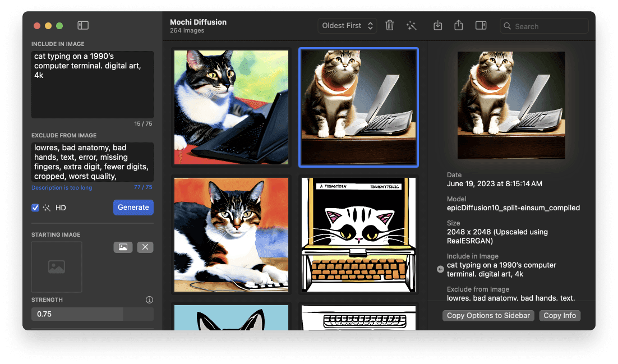Click the '264 images' count label
Viewport: 618px width, 364px height.
tap(187, 30)
